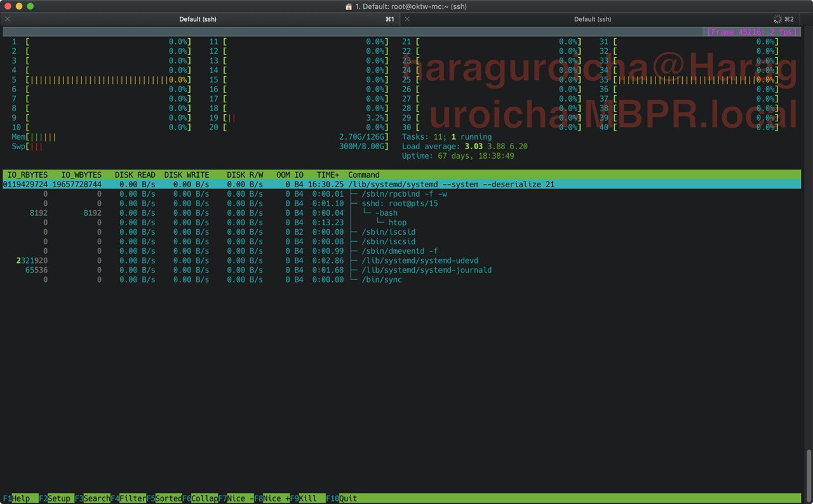Click the 2321920 read bytes value

coord(32,260)
